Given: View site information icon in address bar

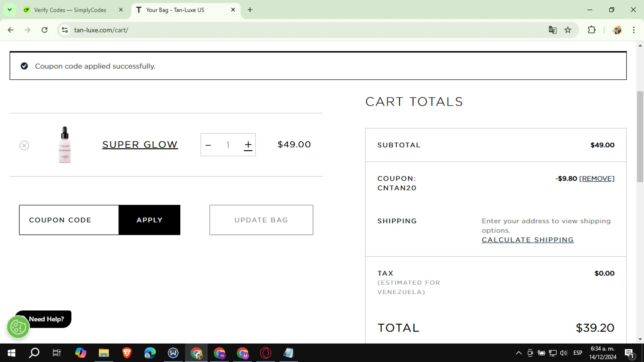Looking at the screenshot, I should 65,30.
